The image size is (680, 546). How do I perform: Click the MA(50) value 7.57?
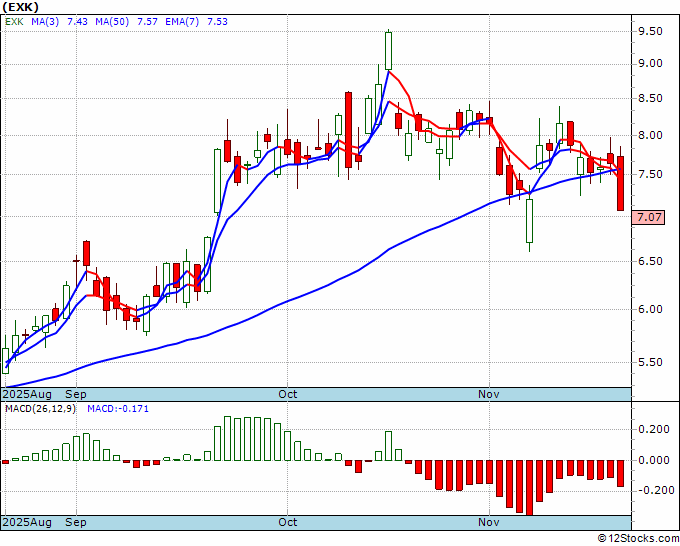point(147,22)
